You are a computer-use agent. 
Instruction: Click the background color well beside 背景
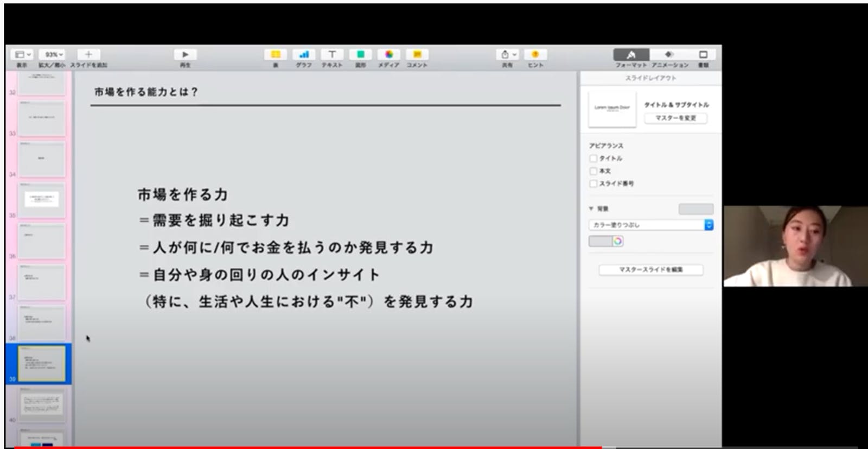(696, 209)
